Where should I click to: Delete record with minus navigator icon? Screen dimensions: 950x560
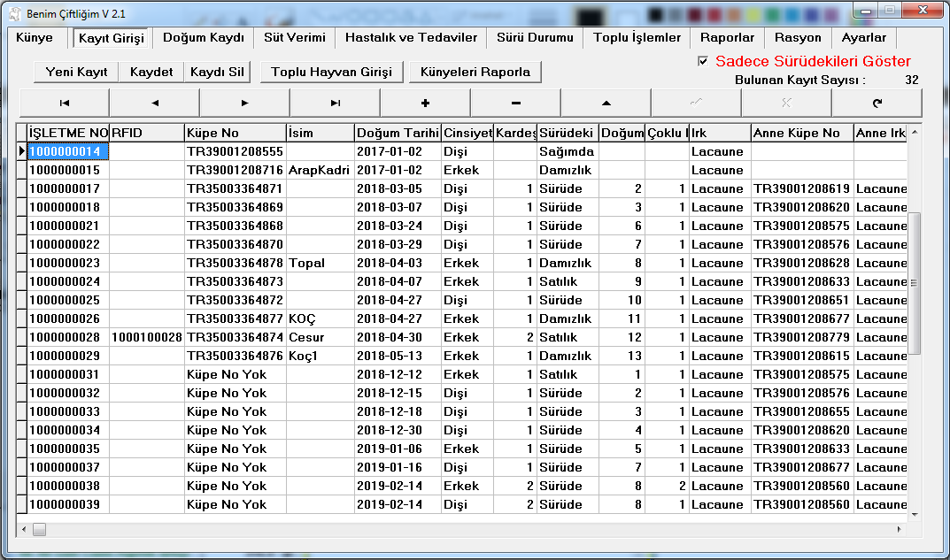[516, 103]
